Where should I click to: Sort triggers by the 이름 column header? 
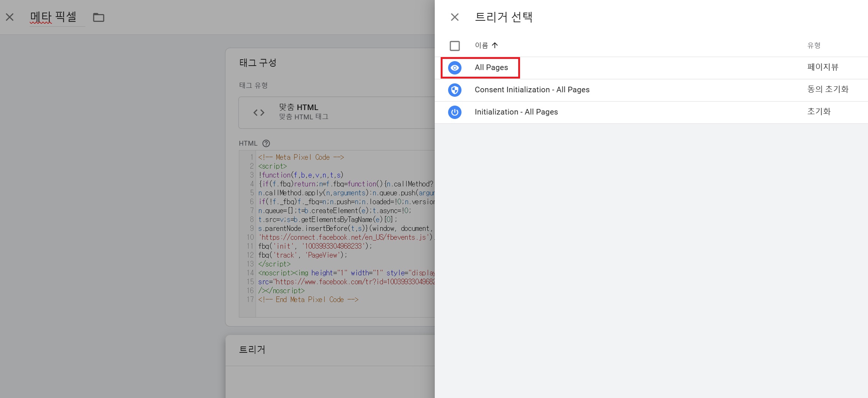[x=486, y=45]
